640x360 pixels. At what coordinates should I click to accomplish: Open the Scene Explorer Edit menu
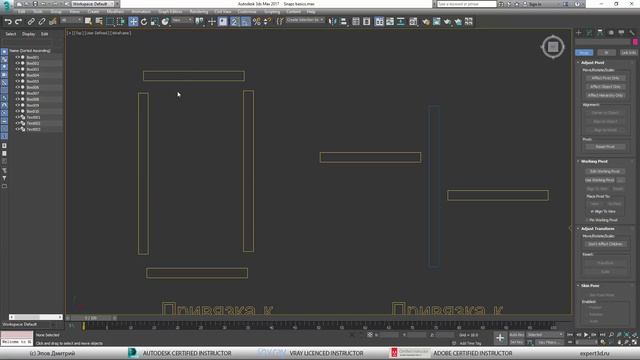coord(44,34)
